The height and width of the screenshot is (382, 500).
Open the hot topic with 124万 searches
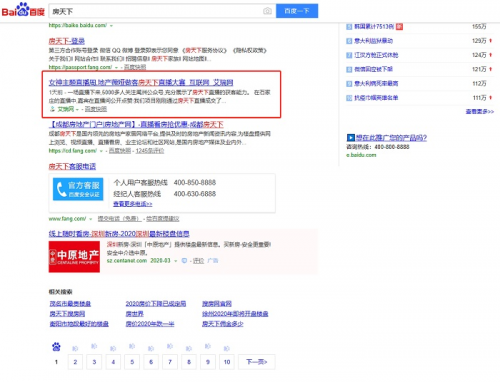point(376,55)
